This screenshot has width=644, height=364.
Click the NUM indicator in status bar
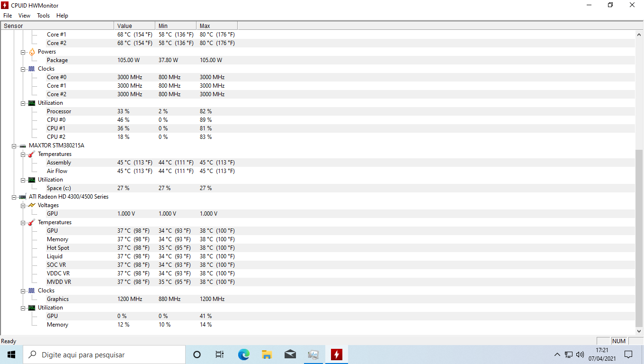(619, 341)
